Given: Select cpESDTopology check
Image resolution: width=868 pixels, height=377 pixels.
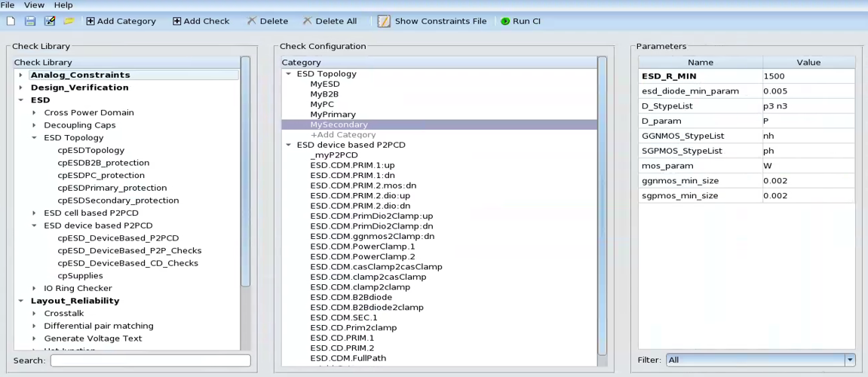Looking at the screenshot, I should click(90, 150).
